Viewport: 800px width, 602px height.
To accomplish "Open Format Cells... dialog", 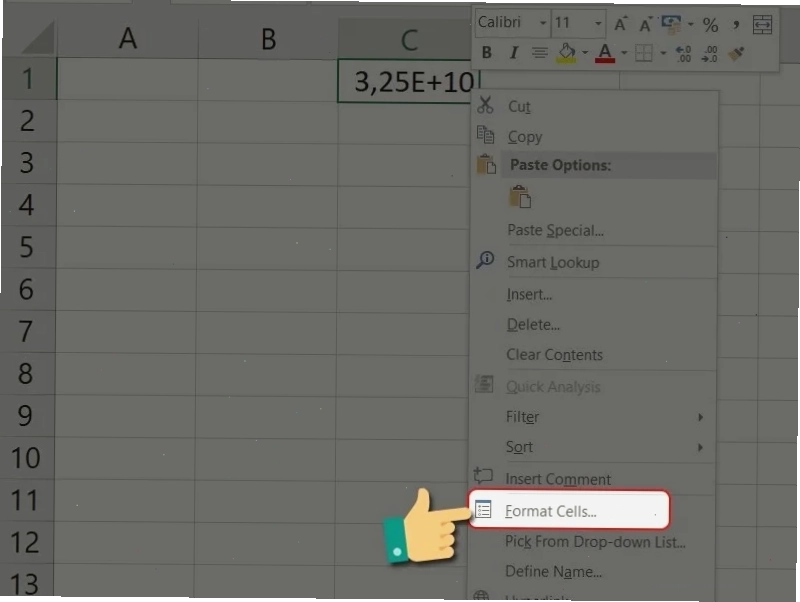I will point(551,511).
